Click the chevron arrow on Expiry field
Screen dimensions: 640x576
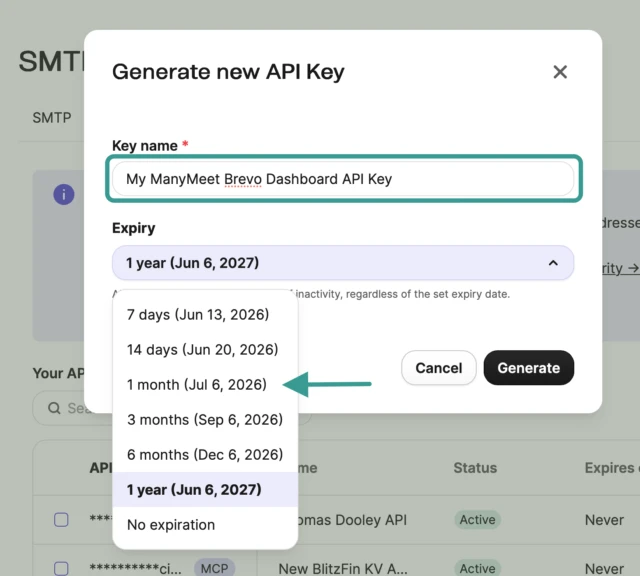553,263
